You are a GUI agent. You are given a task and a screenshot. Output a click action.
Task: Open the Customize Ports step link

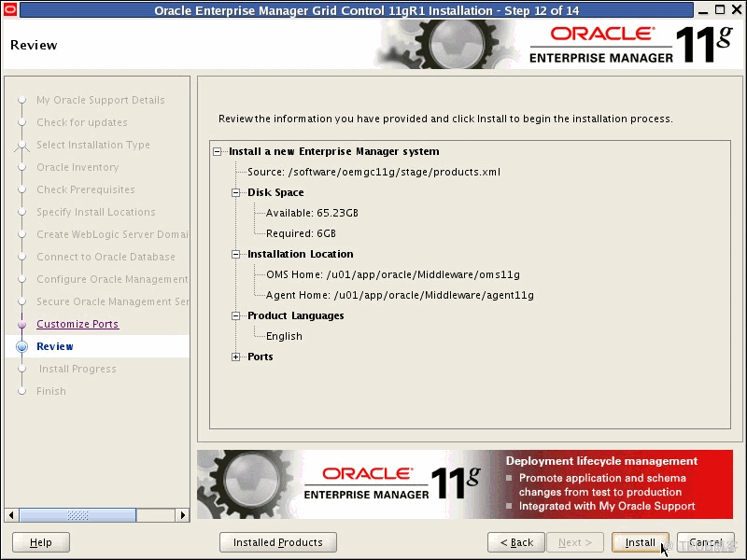pyautogui.click(x=78, y=324)
